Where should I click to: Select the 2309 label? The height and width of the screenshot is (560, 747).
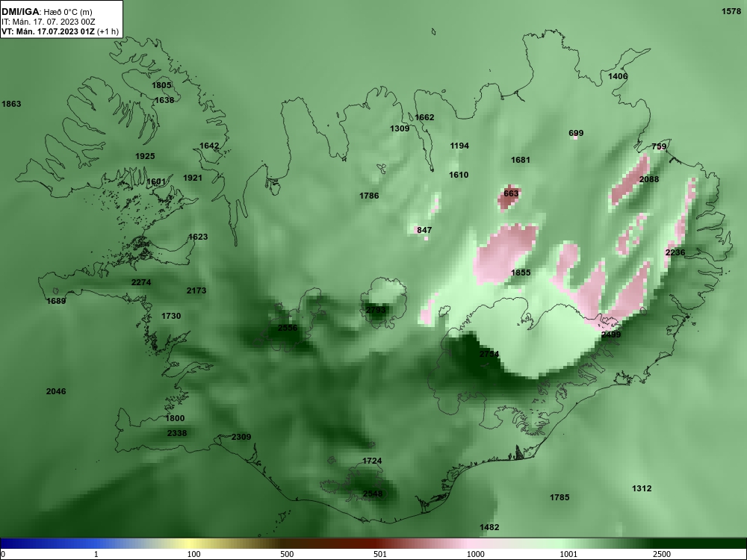[241, 437]
